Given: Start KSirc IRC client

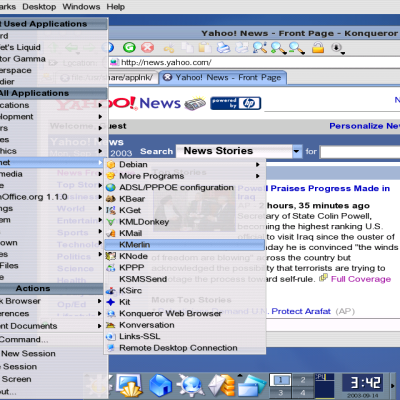Looking at the screenshot, I should coord(185,291).
